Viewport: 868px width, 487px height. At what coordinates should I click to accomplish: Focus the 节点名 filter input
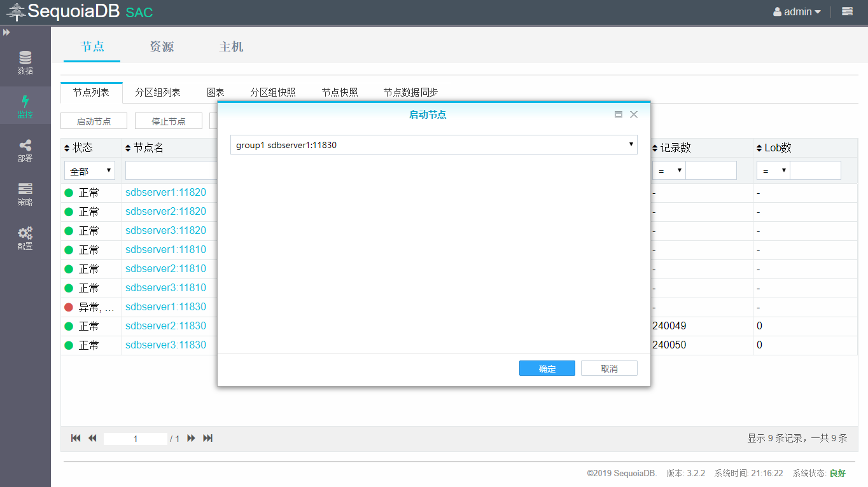click(171, 170)
